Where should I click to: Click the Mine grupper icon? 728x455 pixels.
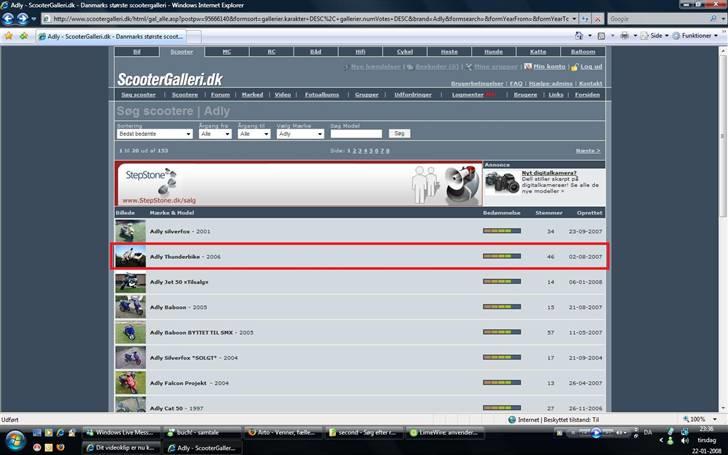coord(468,67)
